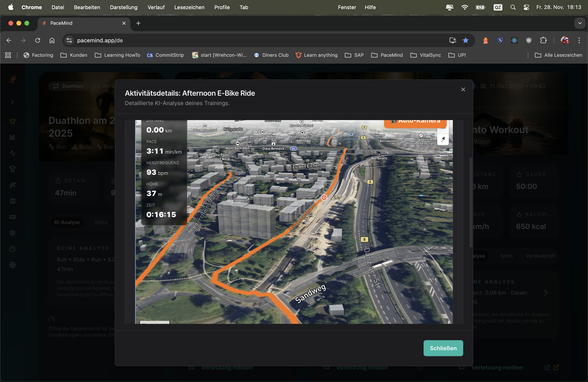Click the PaceMind runner logo in the sidebar
The image size is (588, 382).
click(x=12, y=80)
